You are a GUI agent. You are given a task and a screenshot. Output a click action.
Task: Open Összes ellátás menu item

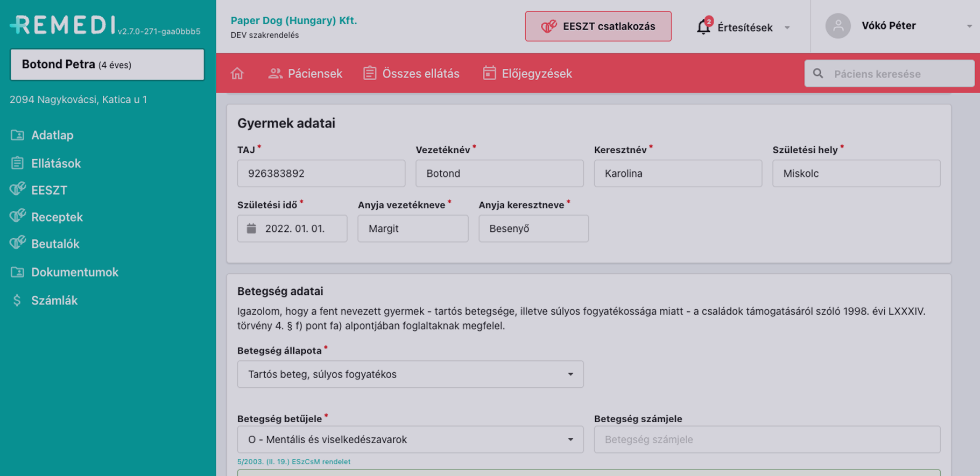click(411, 74)
